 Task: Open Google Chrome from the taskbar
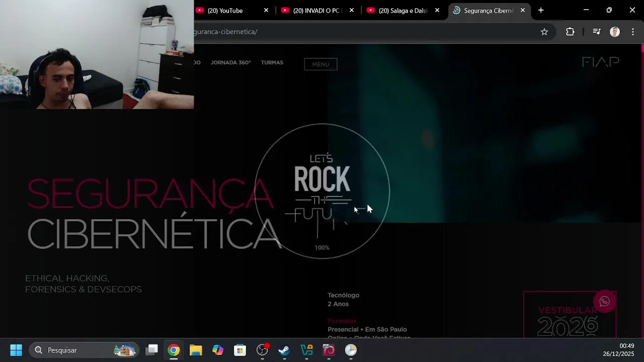click(x=174, y=350)
